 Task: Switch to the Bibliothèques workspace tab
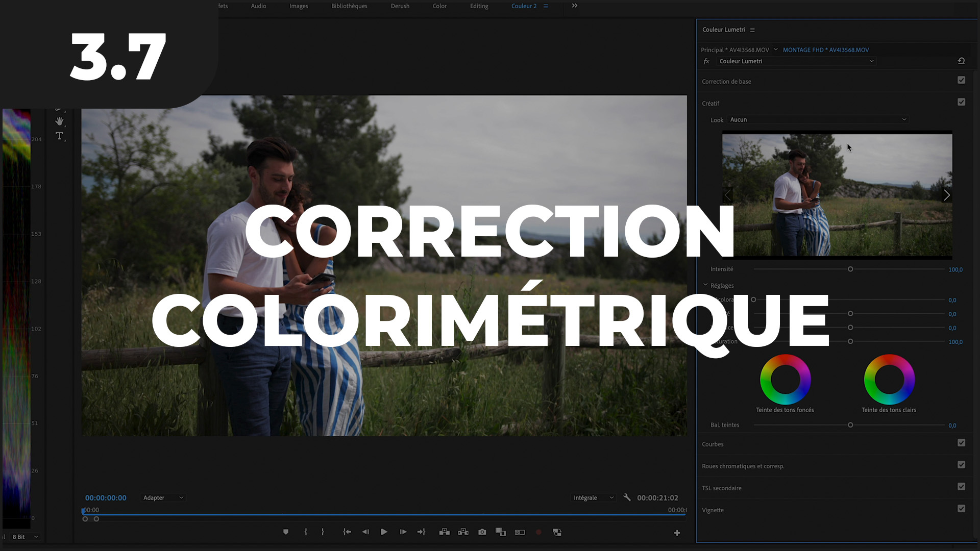[x=349, y=6]
